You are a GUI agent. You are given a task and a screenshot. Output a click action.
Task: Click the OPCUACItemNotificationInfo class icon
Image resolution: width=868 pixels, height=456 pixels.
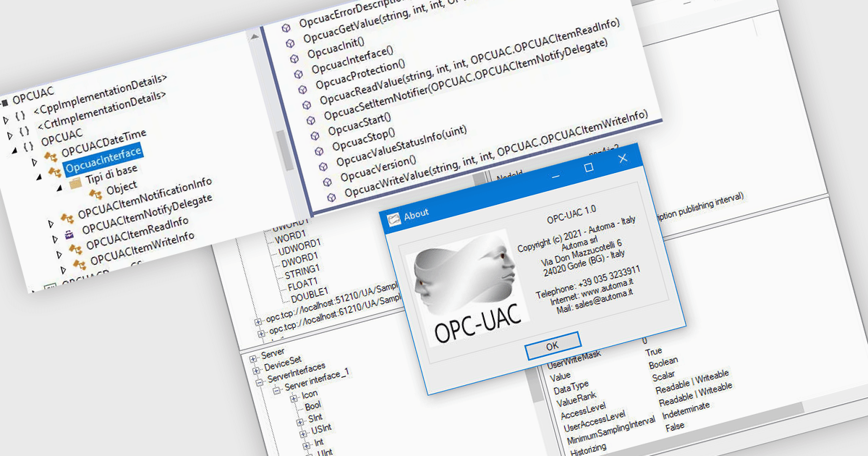[x=66, y=217]
